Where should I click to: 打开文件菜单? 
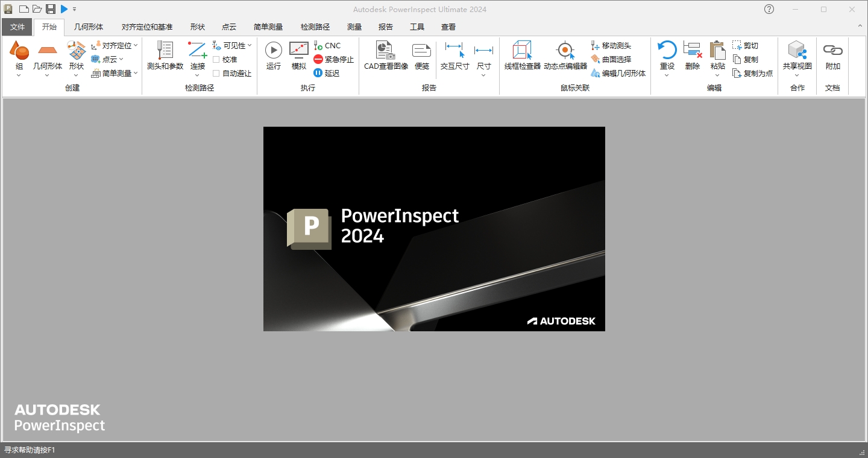tap(17, 27)
